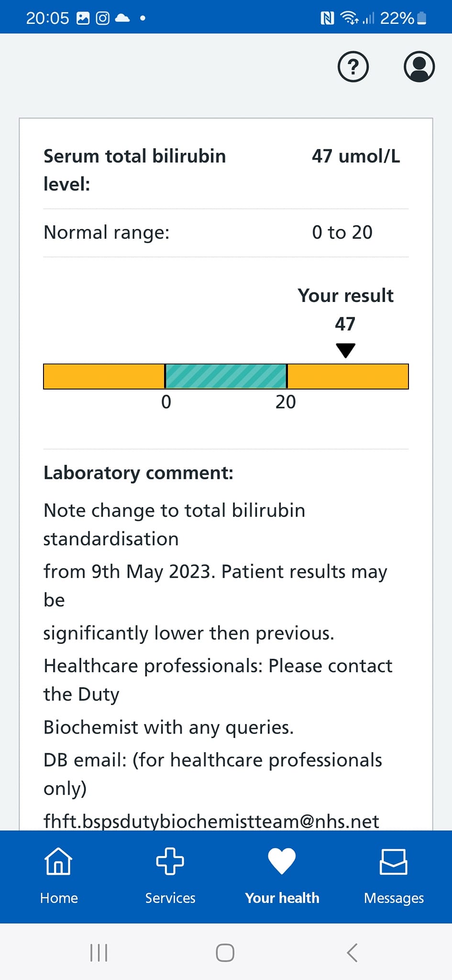Screen dimensions: 452x980
Task: Open the Messages envelope icon
Action: (393, 861)
